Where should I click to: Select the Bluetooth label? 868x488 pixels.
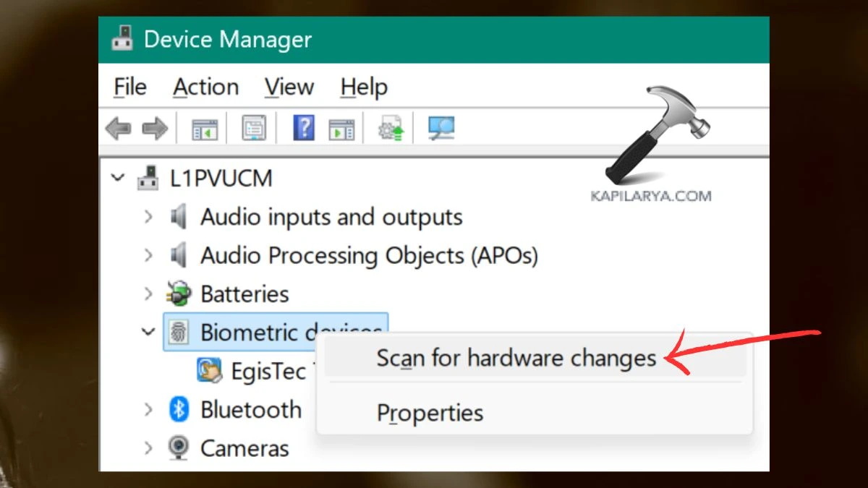point(251,410)
